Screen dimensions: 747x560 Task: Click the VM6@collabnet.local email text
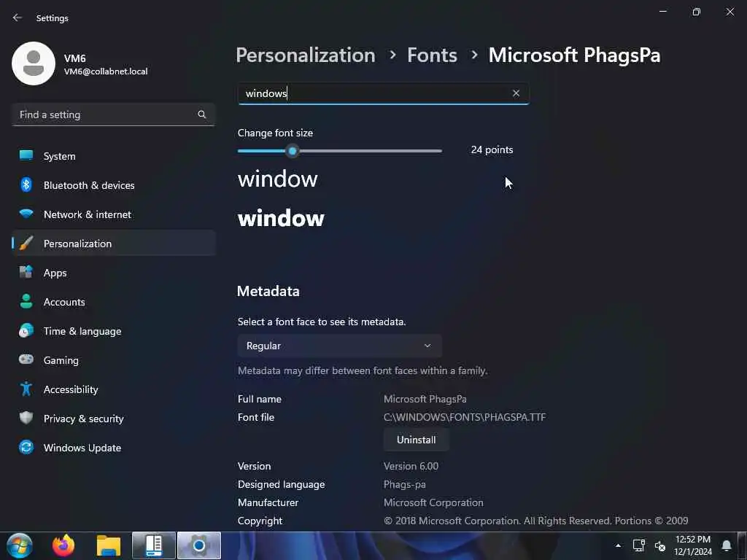pos(106,71)
